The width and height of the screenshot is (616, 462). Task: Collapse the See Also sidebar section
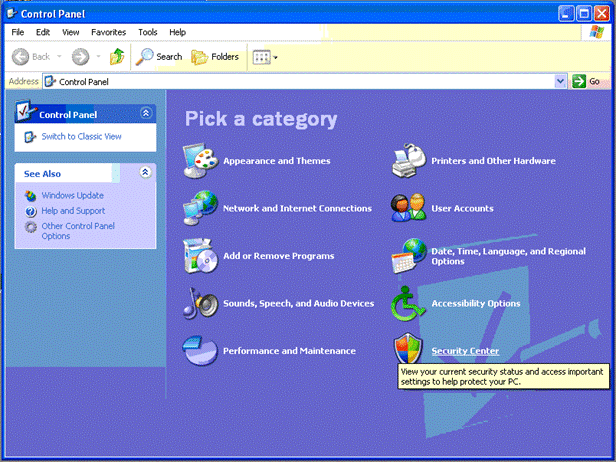145,172
